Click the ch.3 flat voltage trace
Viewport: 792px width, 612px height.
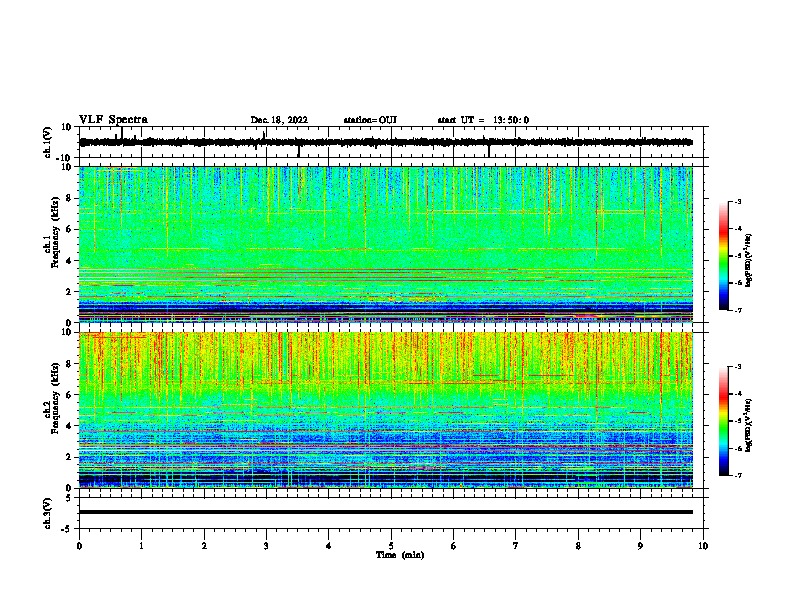[386, 512]
